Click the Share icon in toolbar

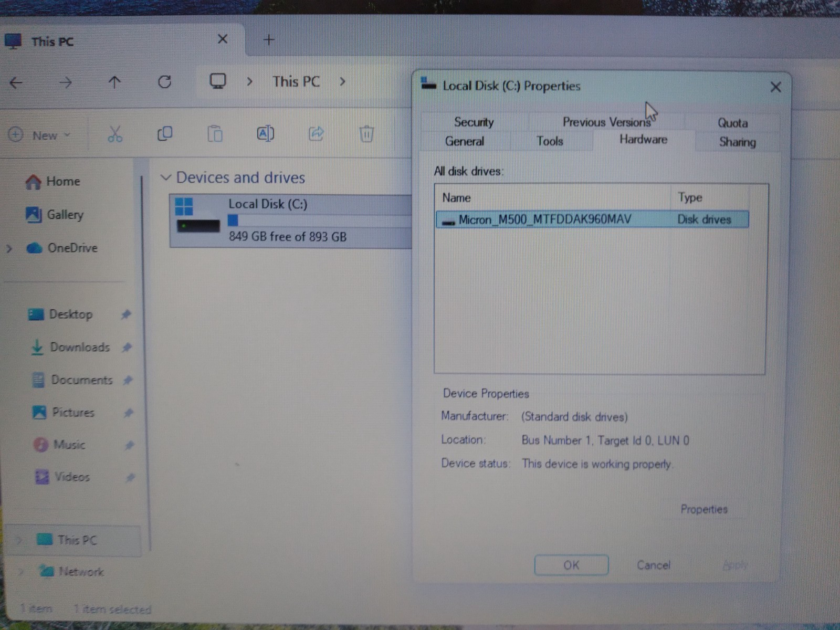(316, 133)
